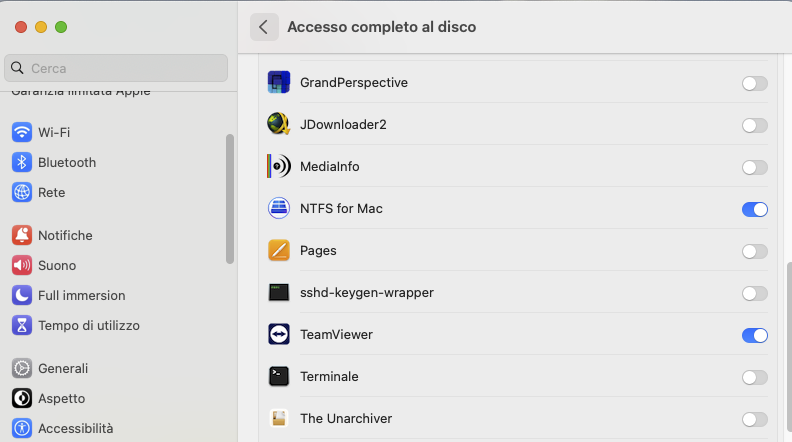Toggle the MediaInfo disk access switch
792x442 pixels.
(x=755, y=167)
